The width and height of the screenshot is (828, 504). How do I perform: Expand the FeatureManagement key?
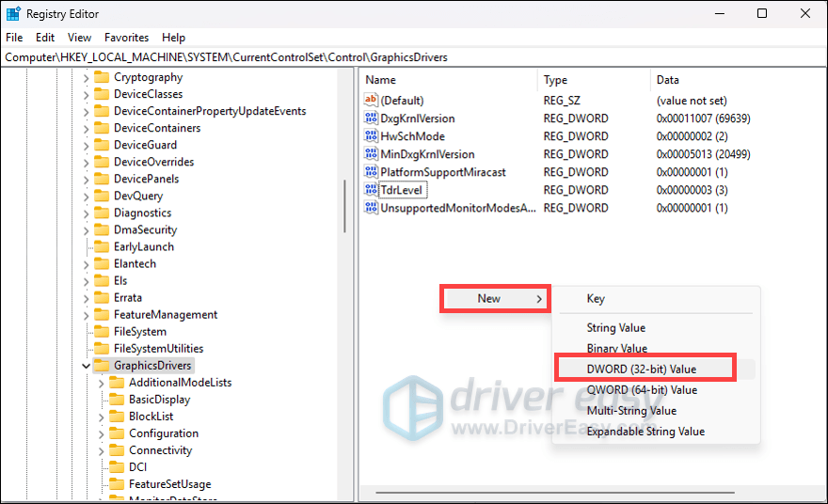pos(86,315)
